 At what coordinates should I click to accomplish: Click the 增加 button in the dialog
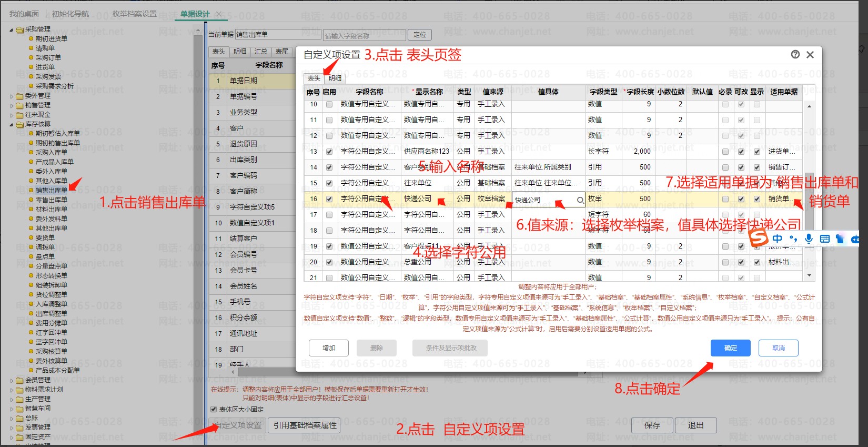(x=329, y=348)
